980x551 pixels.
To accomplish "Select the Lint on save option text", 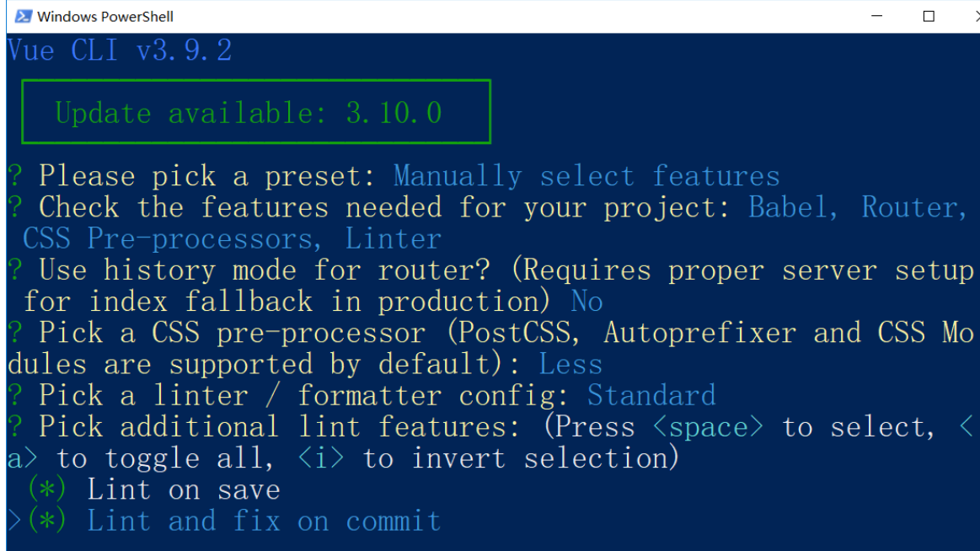I will (x=184, y=489).
